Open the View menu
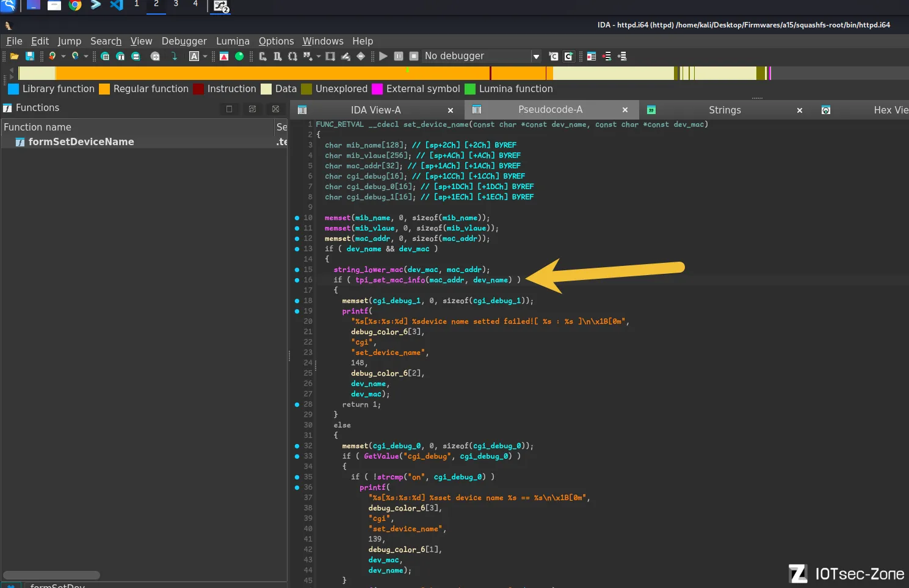 tap(141, 41)
